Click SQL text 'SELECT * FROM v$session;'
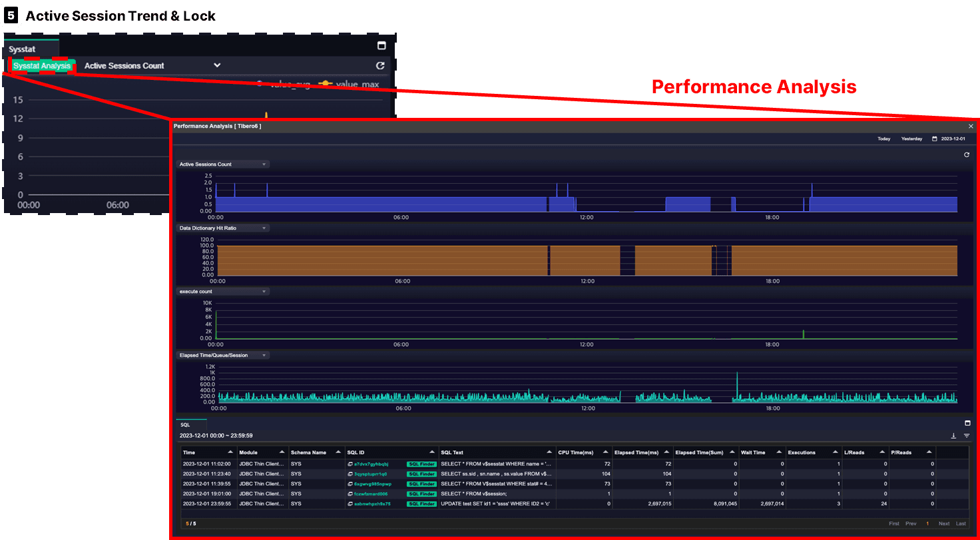Viewport: 980px width, 540px height. 474,493
